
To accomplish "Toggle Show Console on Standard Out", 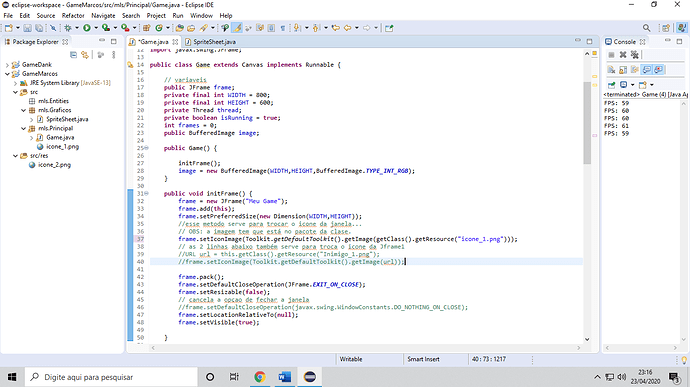I will tap(646, 70).
